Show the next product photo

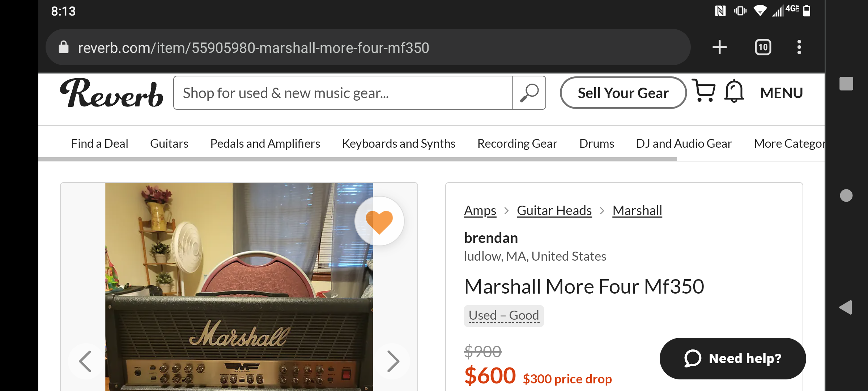pyautogui.click(x=393, y=361)
